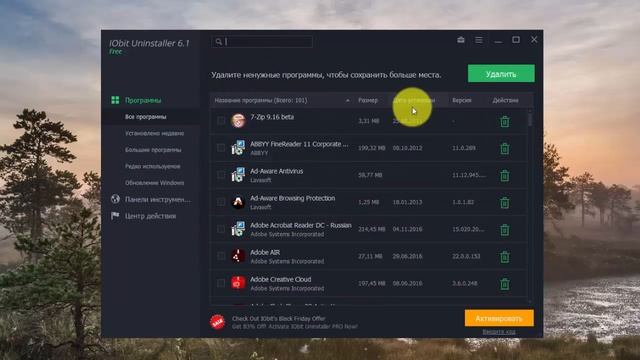Click the search magnifier icon

pyautogui.click(x=219, y=42)
